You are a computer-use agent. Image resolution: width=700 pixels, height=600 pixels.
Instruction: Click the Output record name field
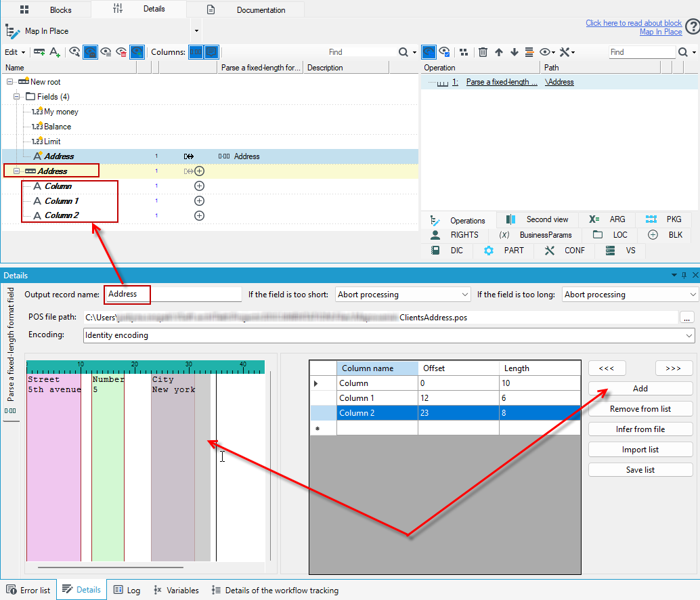[x=174, y=294]
